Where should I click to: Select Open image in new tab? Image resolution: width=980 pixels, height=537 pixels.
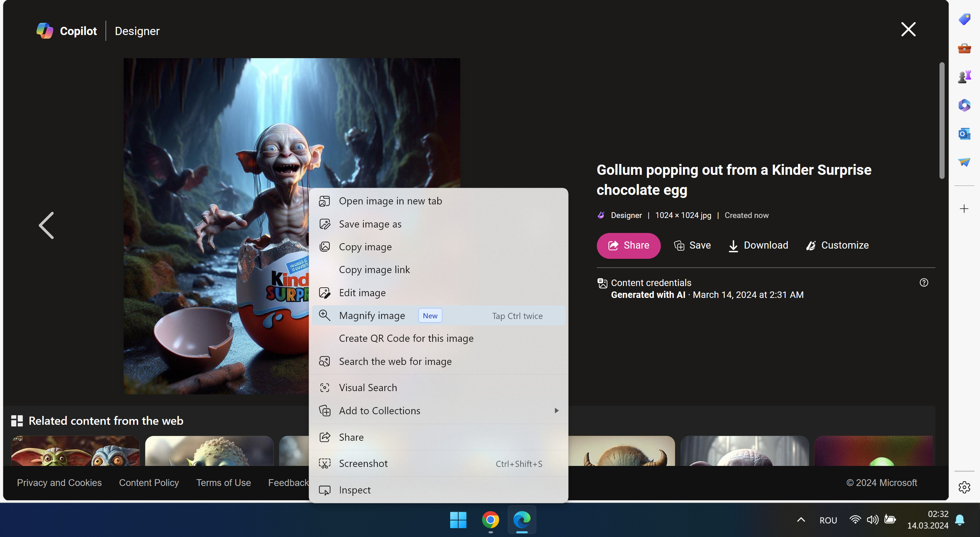coord(438,201)
